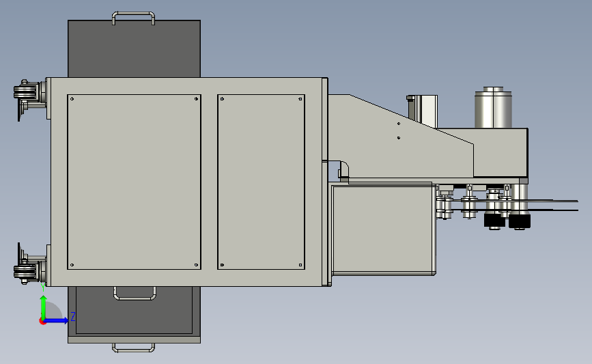Click the blue Z axis arrow of the triad
This screenshot has width=592, height=364.
(57, 321)
